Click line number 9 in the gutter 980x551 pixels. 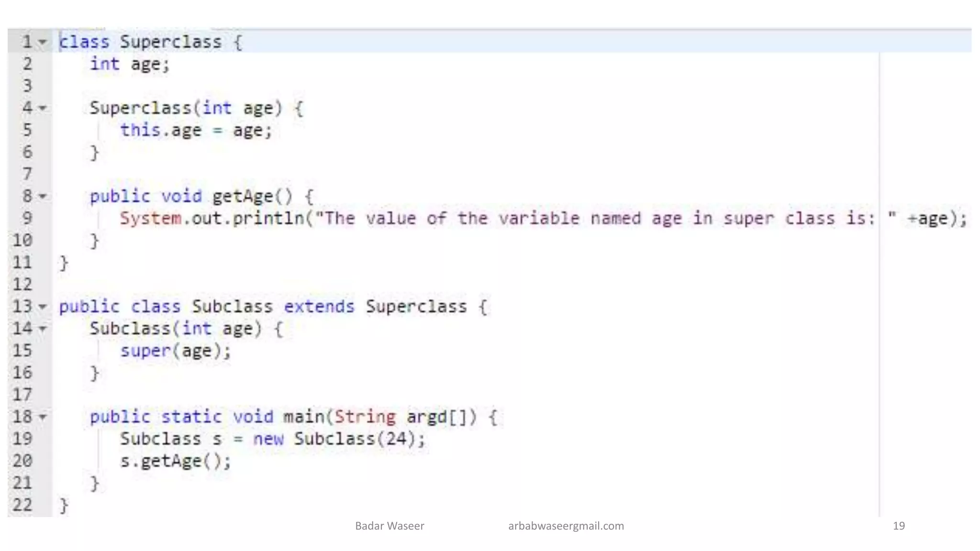(27, 218)
